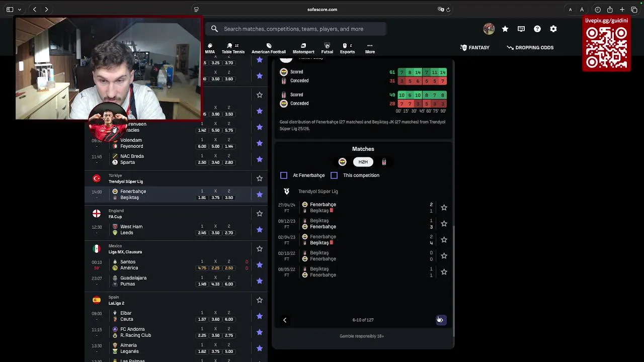The width and height of the screenshot is (644, 362).
Task: Go to next H2H matches page
Action: click(441, 320)
